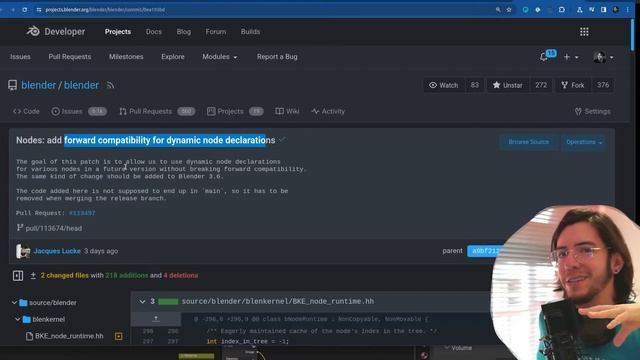Click the commit status check mark
This screenshot has width=640, height=360.
tap(282, 140)
